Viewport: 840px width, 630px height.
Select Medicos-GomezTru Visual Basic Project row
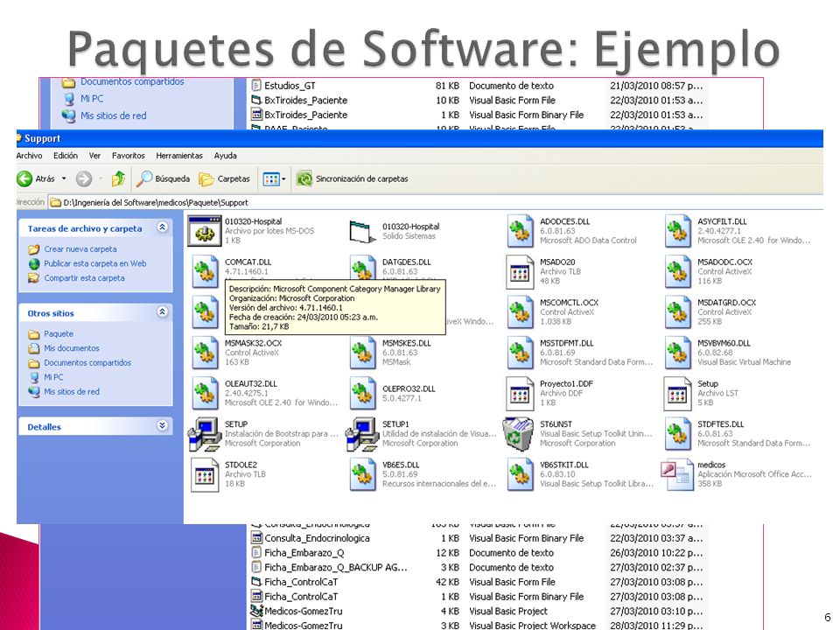pos(477,612)
